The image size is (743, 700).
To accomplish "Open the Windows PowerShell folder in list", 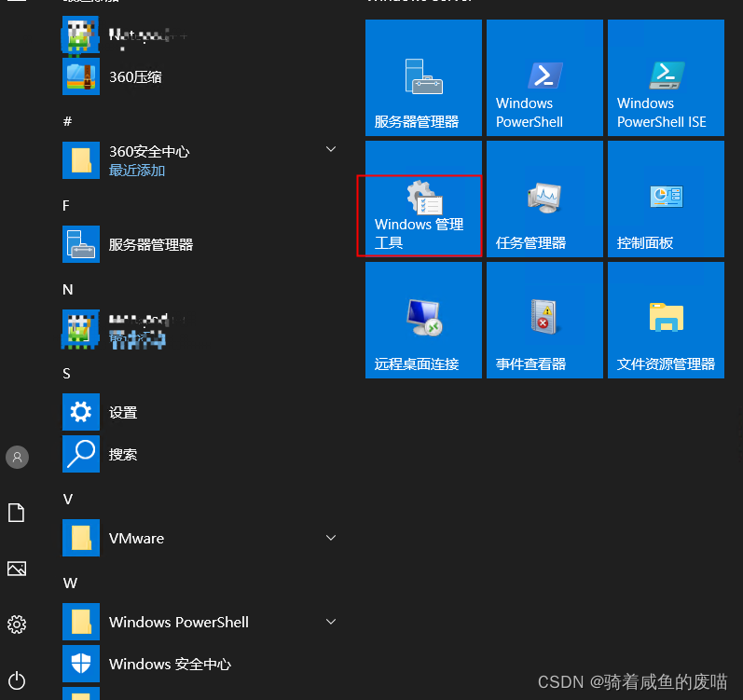I will click(x=201, y=622).
